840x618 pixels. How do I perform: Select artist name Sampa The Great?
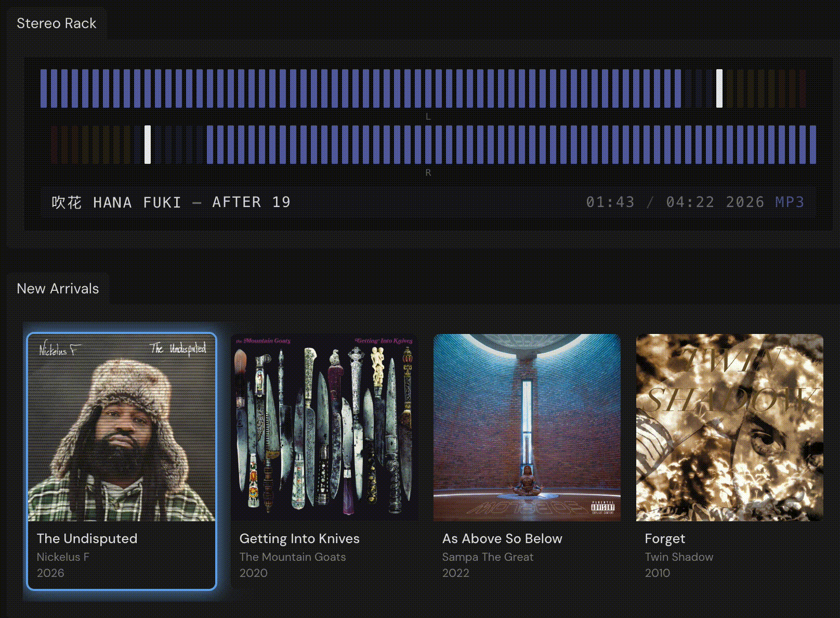pos(488,557)
